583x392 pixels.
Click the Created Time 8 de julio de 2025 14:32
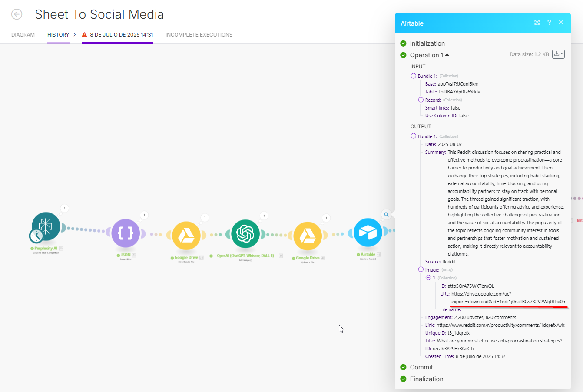point(480,356)
